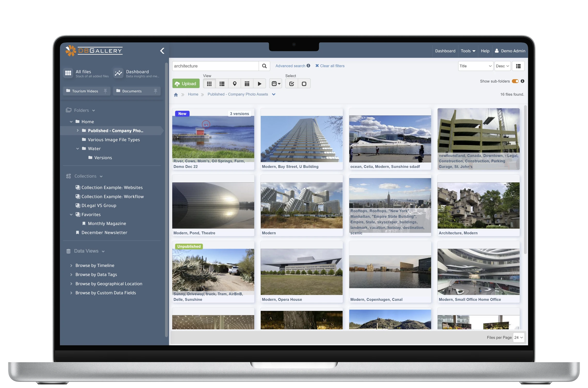The image size is (588, 388).
Task: Click the home icon in breadcrumb
Action: coord(176,95)
